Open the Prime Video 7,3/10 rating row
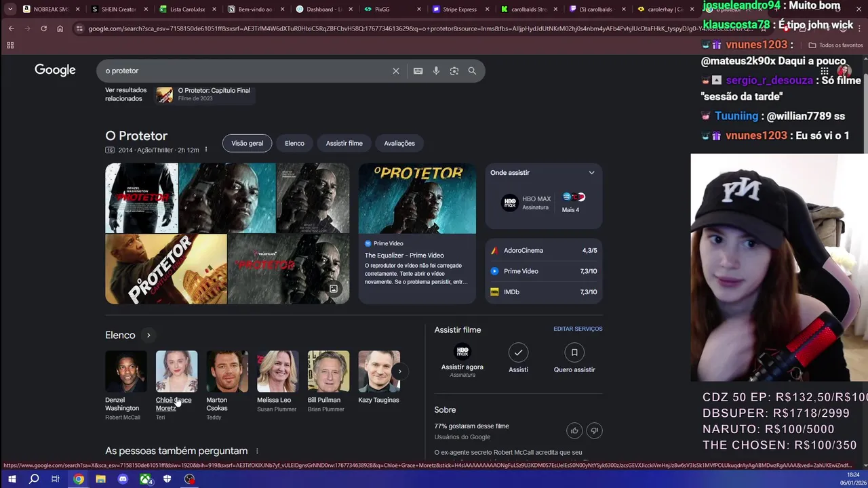 tap(544, 271)
